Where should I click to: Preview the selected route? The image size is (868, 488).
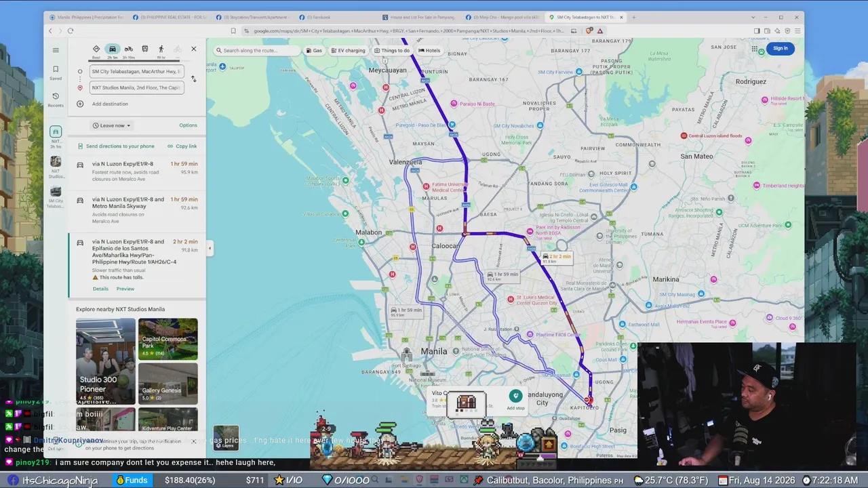[125, 289]
